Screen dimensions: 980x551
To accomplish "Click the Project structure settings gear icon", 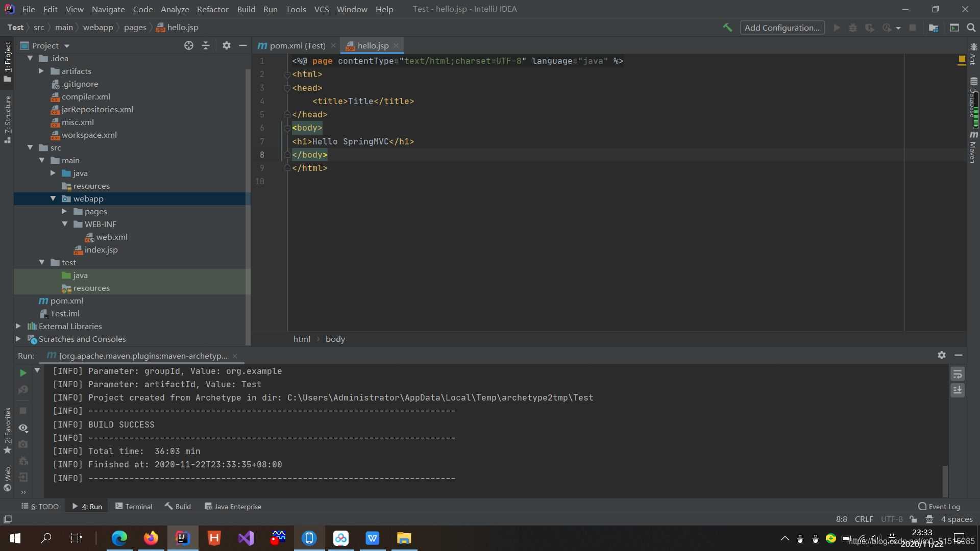I will point(226,45).
